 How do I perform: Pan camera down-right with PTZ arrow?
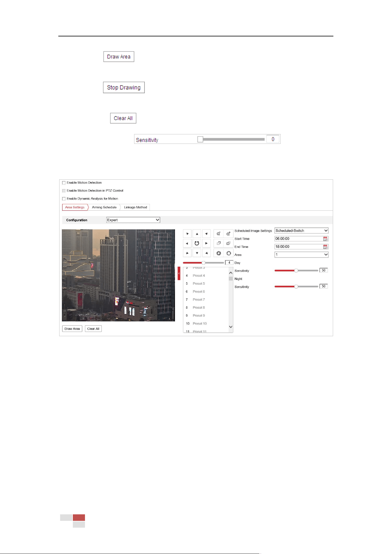(x=206, y=253)
